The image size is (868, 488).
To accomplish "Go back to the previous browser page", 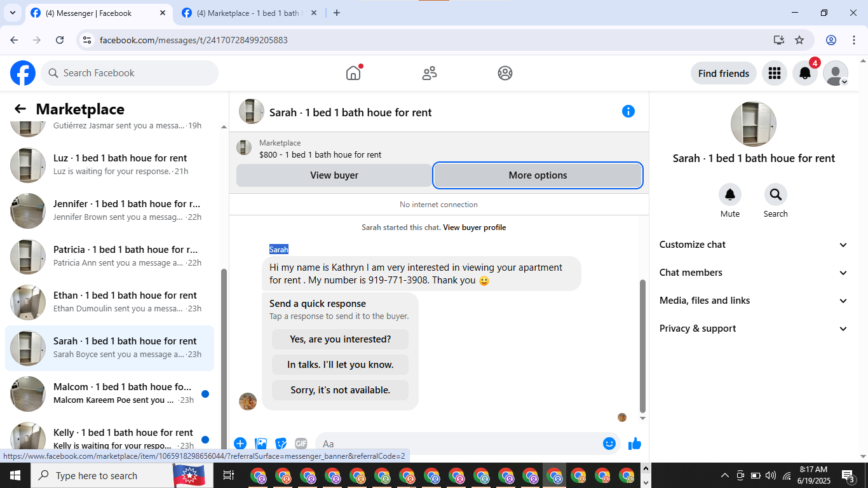I will coord(14,40).
